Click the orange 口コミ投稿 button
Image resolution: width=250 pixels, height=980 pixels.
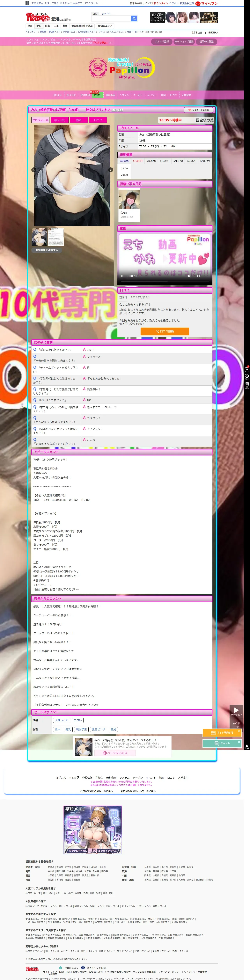tap(165, 331)
